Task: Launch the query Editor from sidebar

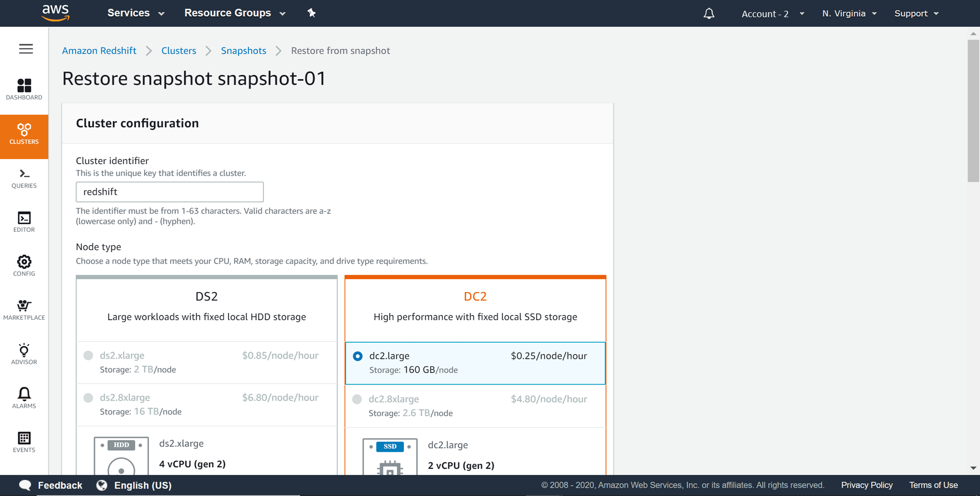Action: tap(24, 222)
